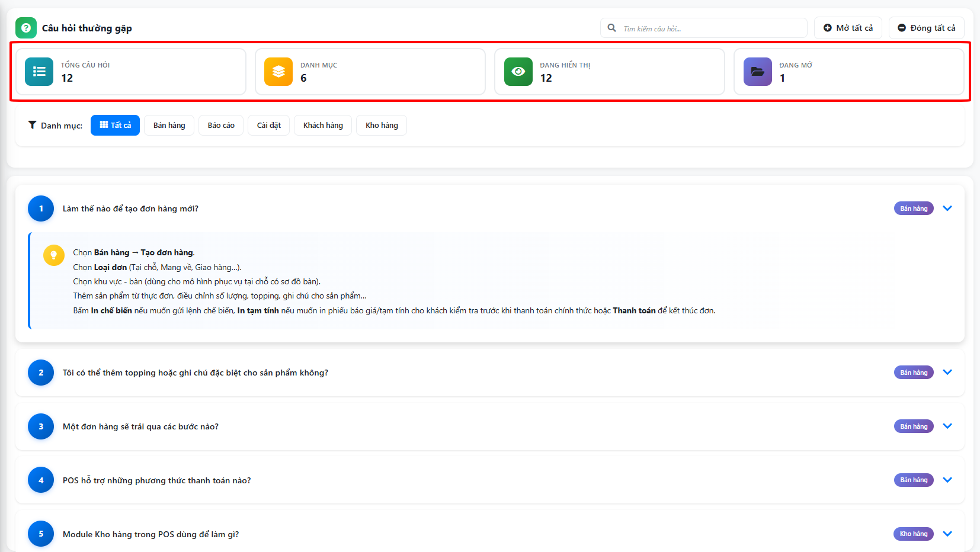The width and height of the screenshot is (980, 552).
Task: Expand question 2 about topping with chevron
Action: [x=947, y=373]
